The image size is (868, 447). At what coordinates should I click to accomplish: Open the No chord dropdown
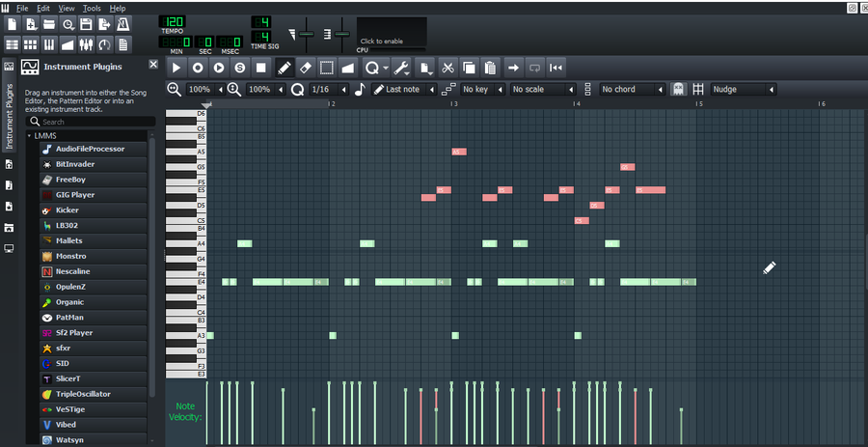[x=632, y=89]
